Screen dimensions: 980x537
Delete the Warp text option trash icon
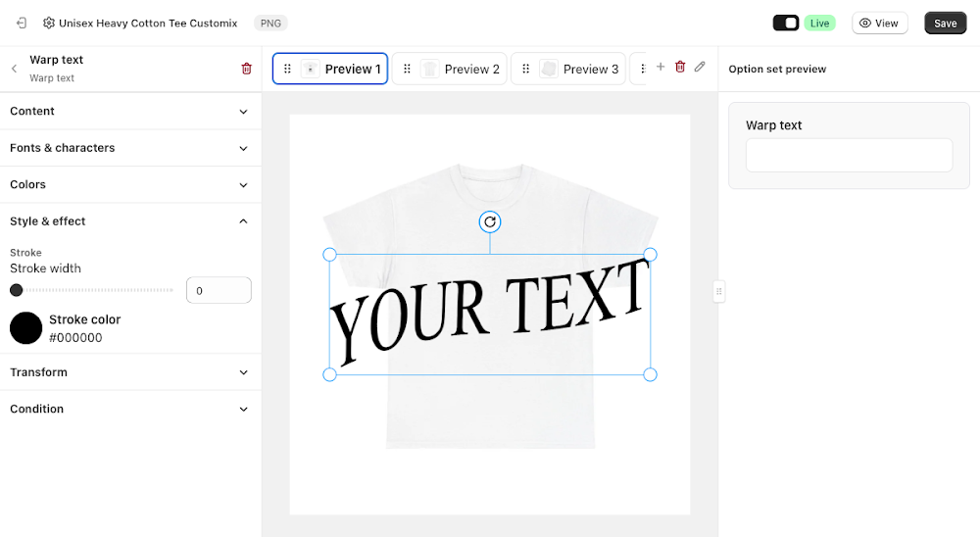(x=246, y=69)
